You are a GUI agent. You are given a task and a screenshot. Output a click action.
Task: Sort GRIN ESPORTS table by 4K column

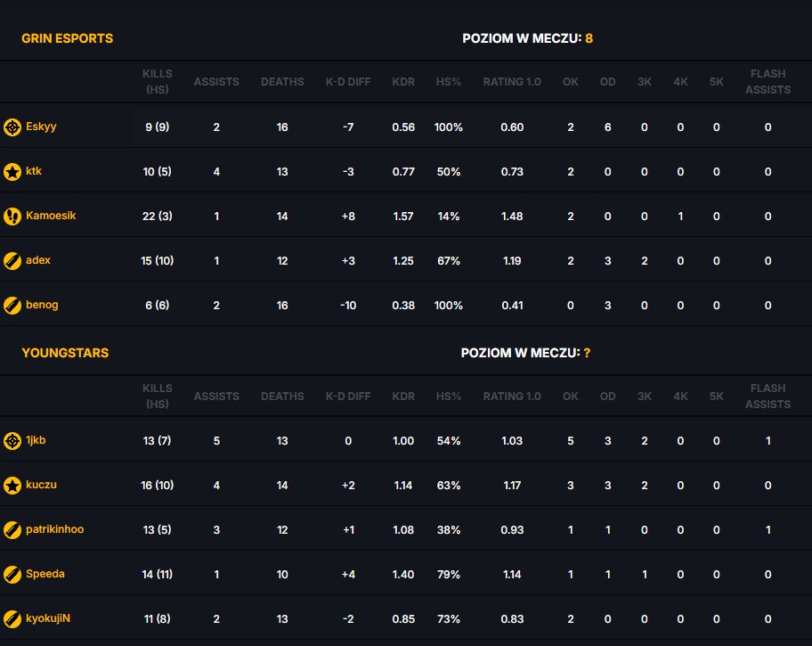pyautogui.click(x=681, y=82)
